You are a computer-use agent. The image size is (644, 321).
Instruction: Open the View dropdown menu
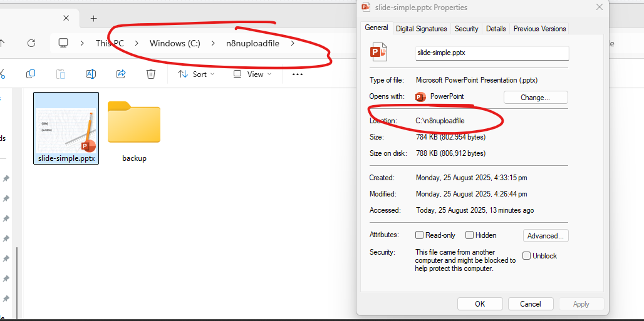[252, 74]
